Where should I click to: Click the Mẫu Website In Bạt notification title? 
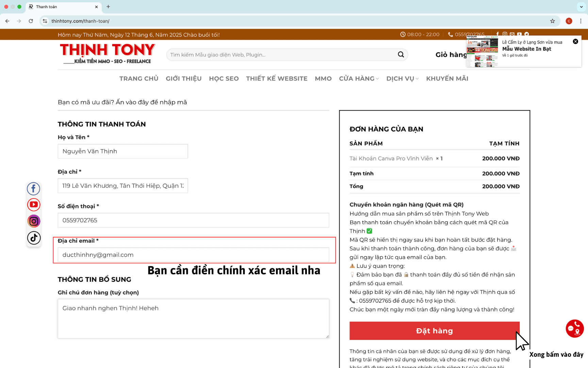526,49
